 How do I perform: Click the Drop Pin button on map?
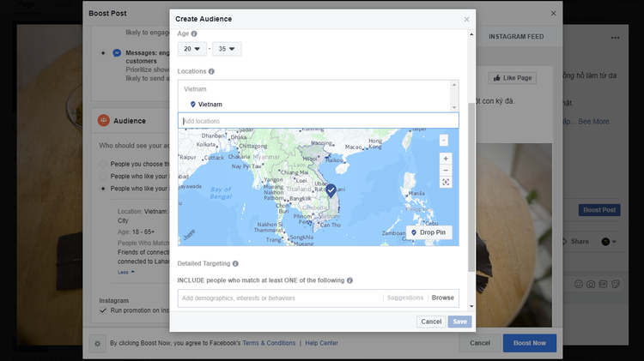point(429,232)
